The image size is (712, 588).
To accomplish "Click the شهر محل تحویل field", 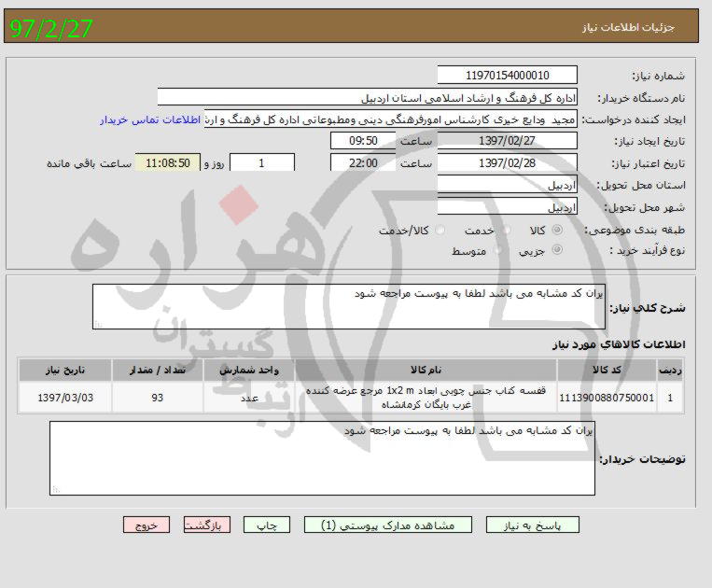I will coord(508,206).
